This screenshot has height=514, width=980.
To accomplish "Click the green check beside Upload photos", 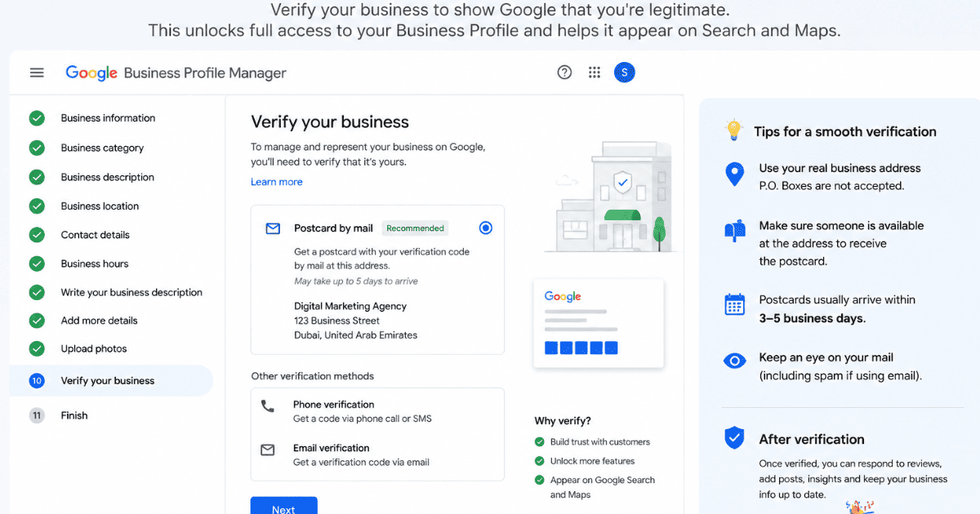I will tap(37, 348).
